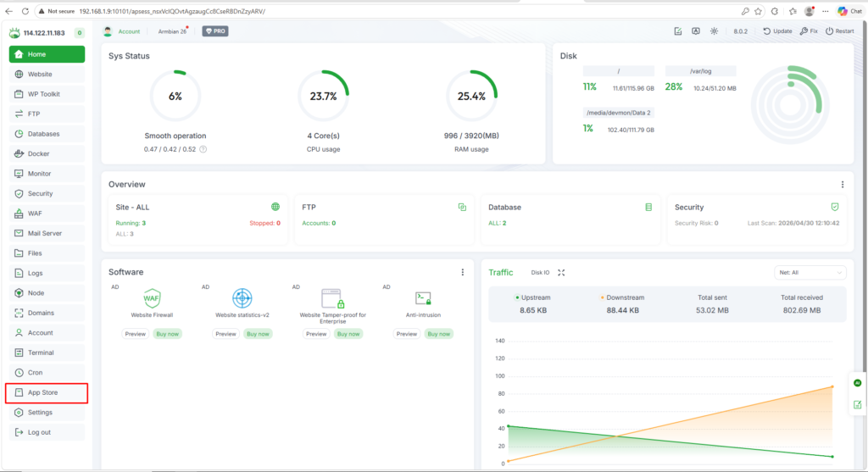Click the green AI assistant icon

(x=857, y=383)
